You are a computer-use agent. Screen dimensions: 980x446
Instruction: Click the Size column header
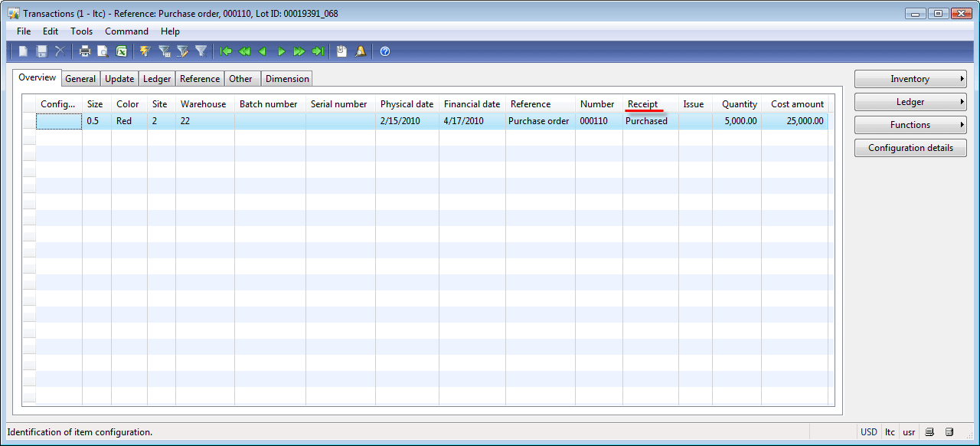point(97,104)
